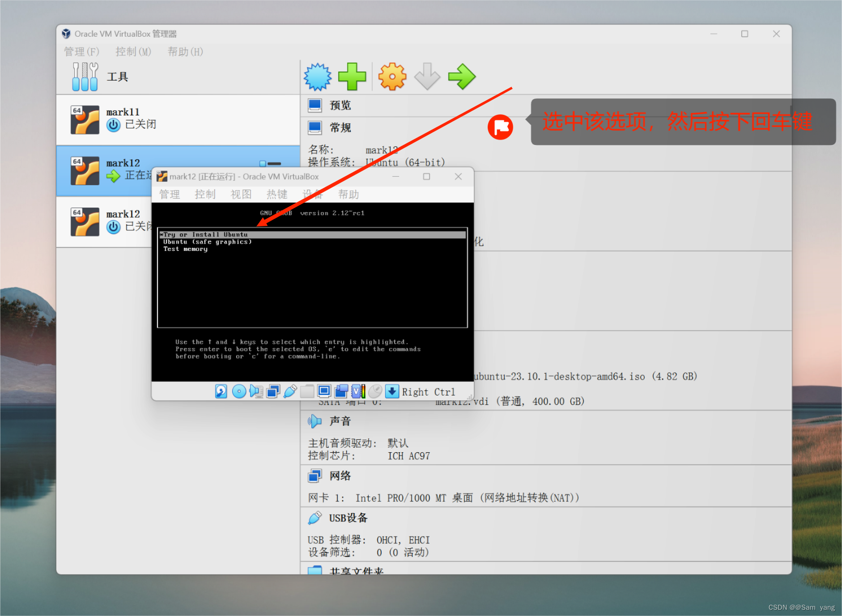Click the audio speaker status icon
This screenshot has height=616, width=842.
(256, 391)
